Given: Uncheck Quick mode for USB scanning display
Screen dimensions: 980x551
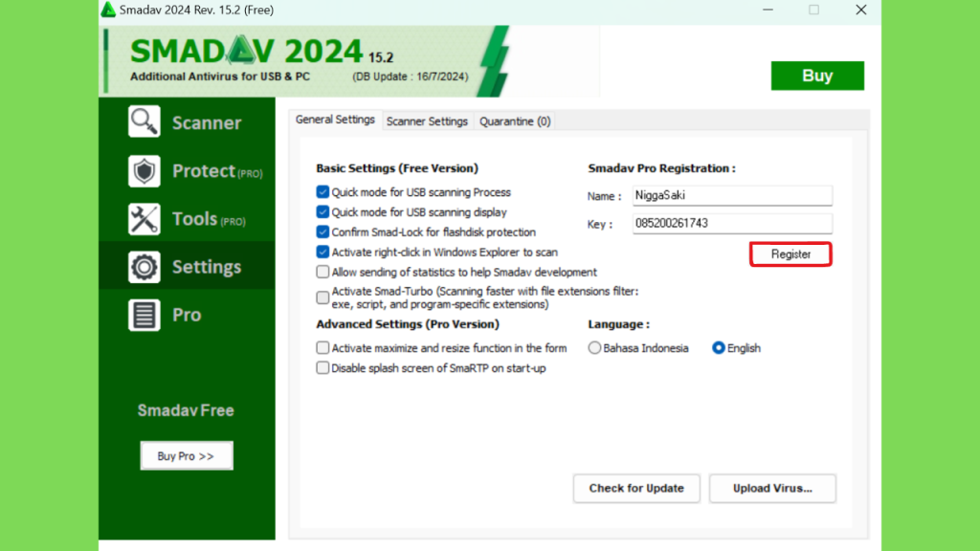Looking at the screenshot, I should click(323, 211).
